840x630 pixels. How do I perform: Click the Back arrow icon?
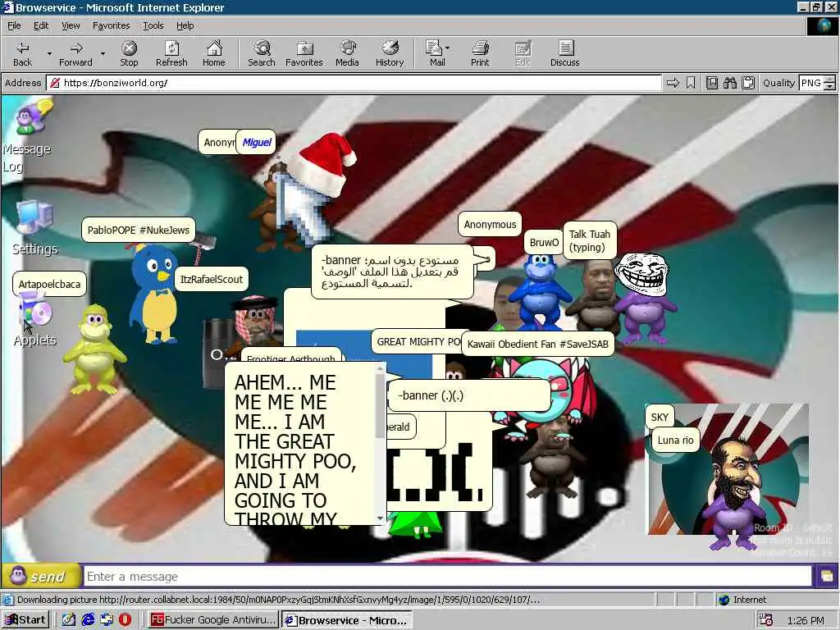[x=22, y=48]
